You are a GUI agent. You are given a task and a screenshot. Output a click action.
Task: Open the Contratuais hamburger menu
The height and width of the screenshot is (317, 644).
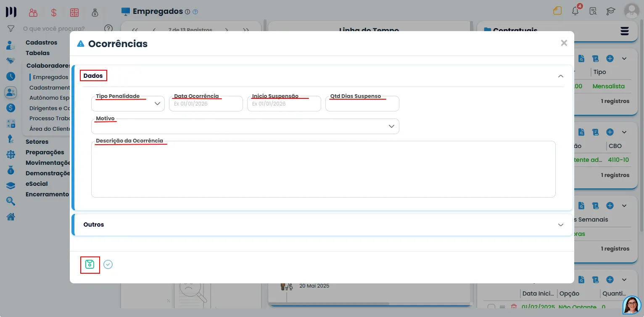[x=625, y=31]
